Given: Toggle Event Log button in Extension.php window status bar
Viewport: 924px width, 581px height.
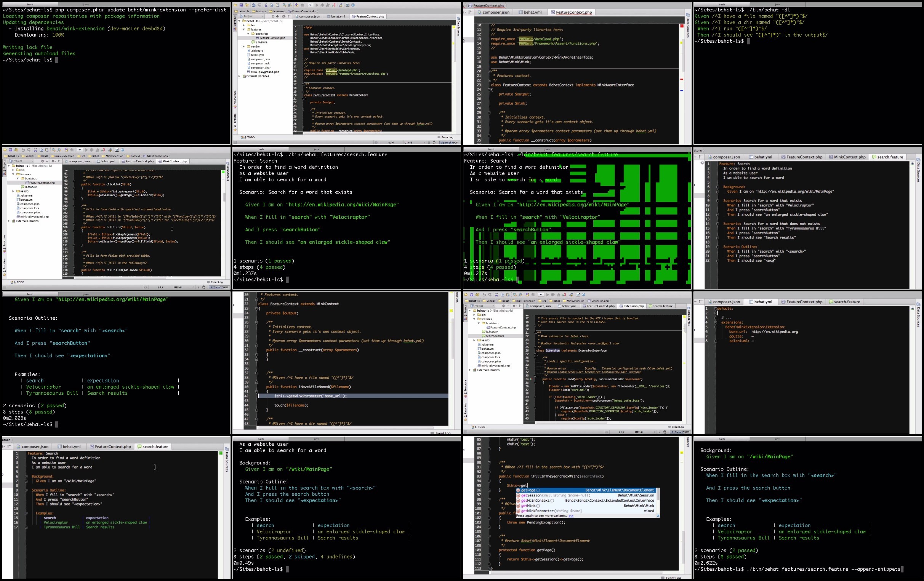Looking at the screenshot, I should point(675,427).
